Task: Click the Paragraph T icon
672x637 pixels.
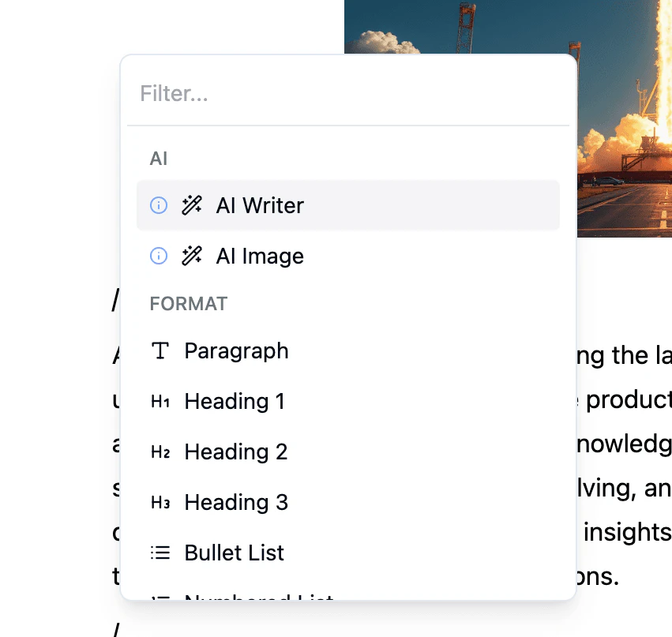Action: point(160,351)
